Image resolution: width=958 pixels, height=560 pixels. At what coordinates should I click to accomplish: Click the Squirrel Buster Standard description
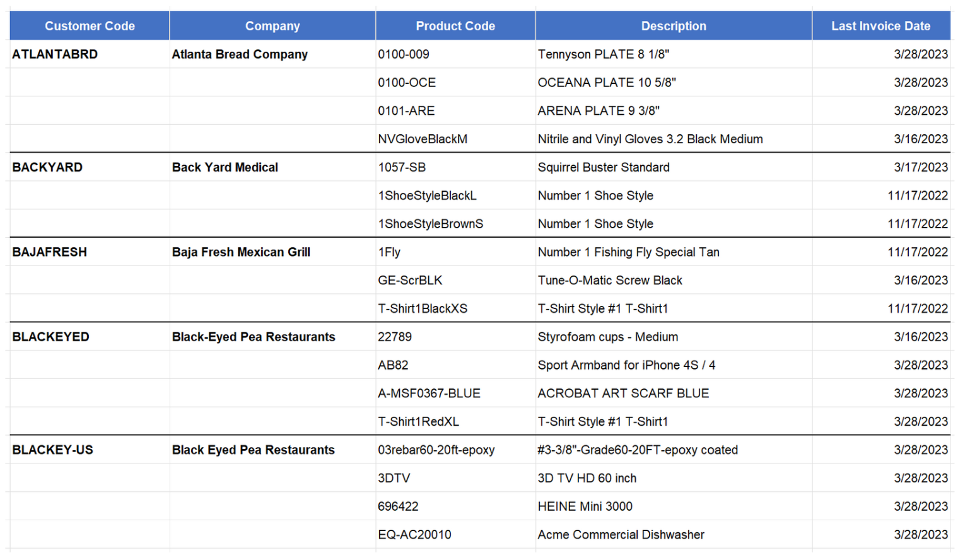[x=604, y=167]
